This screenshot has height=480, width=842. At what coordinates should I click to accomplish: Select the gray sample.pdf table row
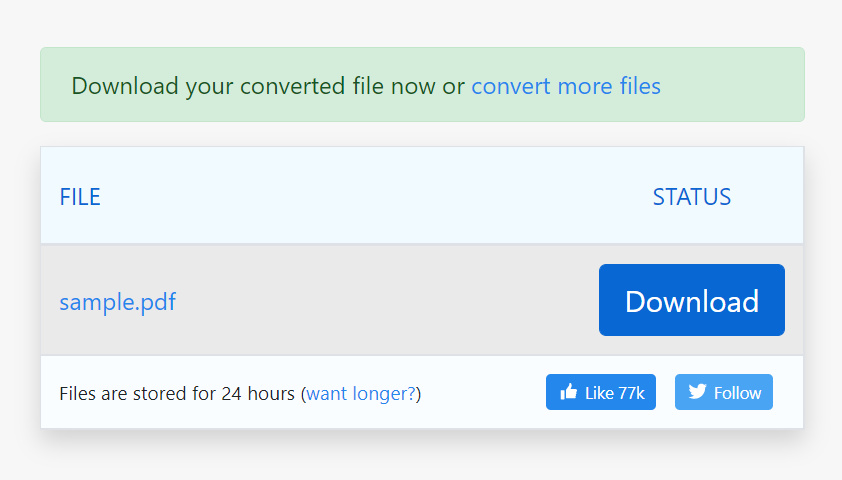[x=422, y=300]
